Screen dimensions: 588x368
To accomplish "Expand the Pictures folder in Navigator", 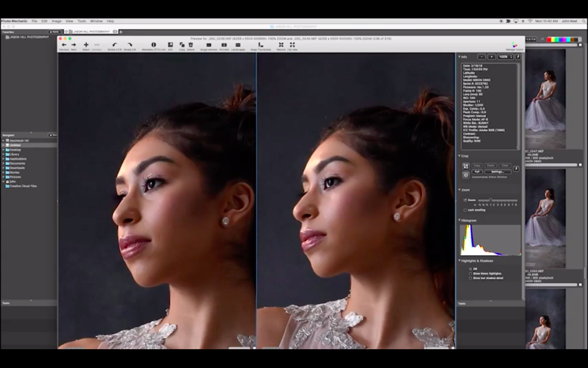I will tap(4, 177).
